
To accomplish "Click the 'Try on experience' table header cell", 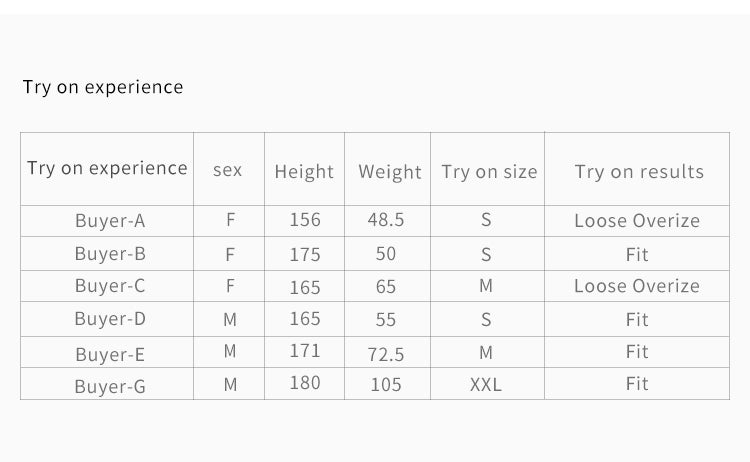I will coord(107,168).
